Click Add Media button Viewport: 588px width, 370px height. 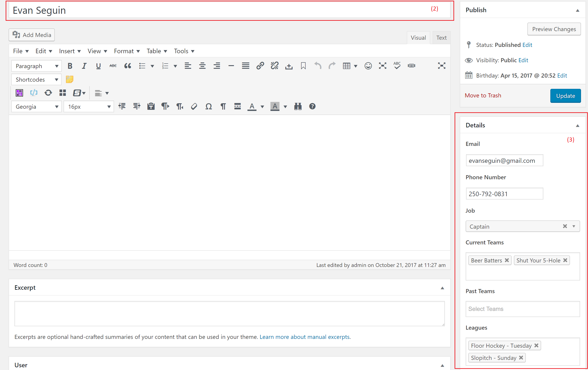32,35
